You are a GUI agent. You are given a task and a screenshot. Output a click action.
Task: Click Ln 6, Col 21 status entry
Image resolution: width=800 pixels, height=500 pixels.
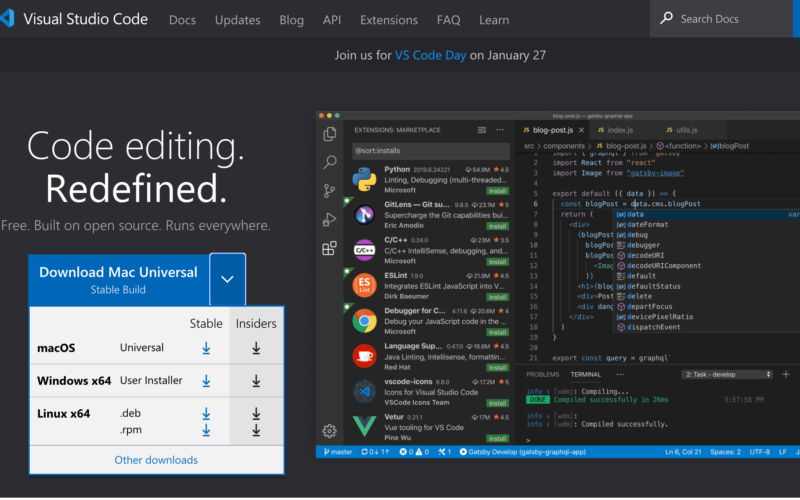(x=683, y=452)
